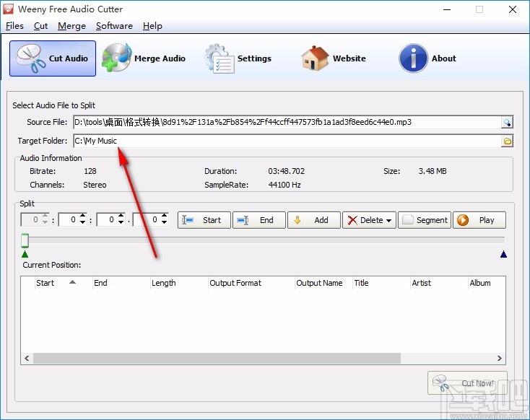The image size is (530, 420).
Task: Set split End point
Action: pyautogui.click(x=259, y=220)
